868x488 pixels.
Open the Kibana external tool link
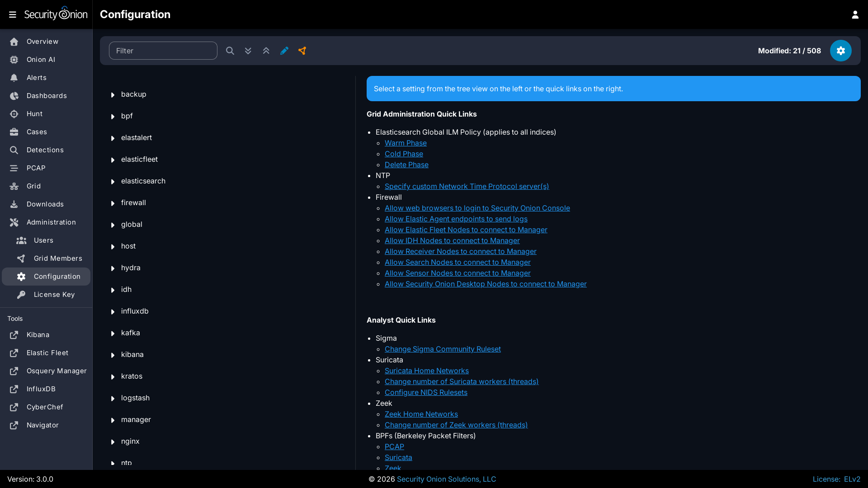[38, 335]
